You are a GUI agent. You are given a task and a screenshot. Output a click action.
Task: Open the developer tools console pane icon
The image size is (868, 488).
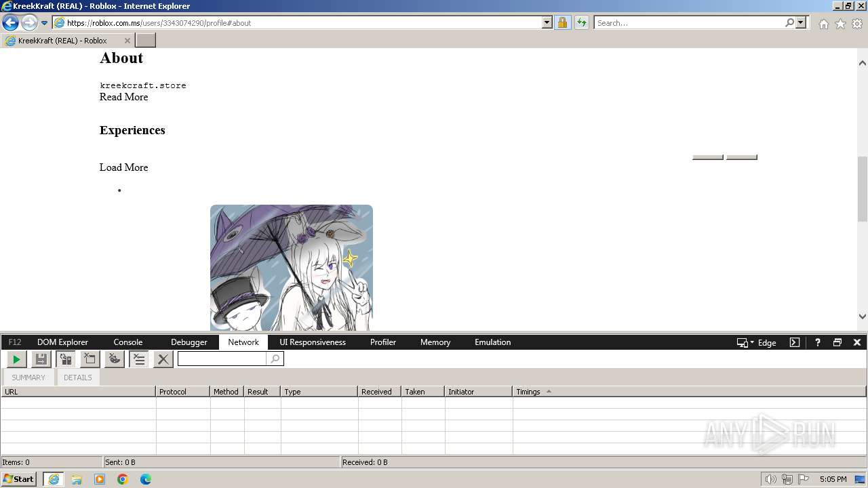click(x=795, y=342)
